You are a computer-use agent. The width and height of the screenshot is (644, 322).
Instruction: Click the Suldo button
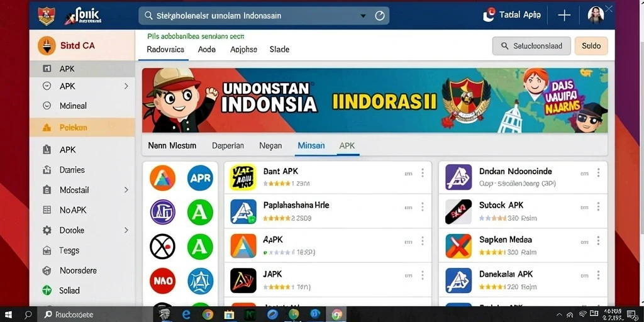(x=591, y=46)
